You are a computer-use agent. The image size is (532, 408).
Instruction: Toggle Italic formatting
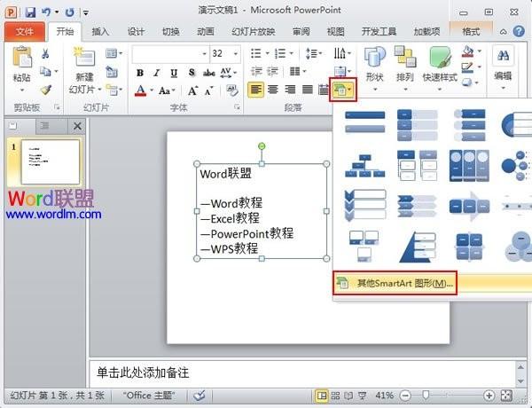pos(156,73)
